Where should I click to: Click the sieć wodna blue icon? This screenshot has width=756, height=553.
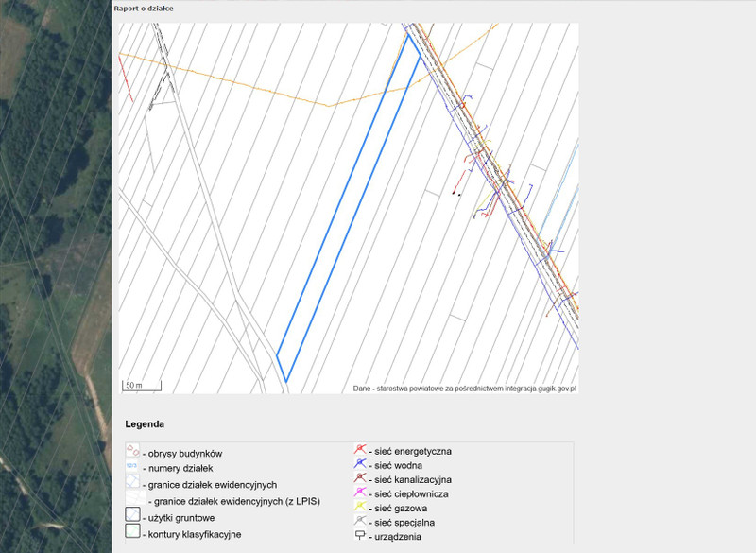[x=359, y=464]
